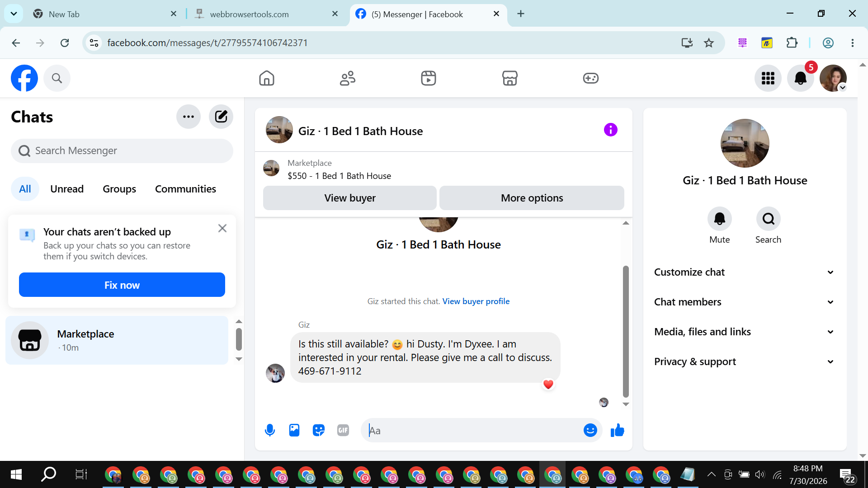
Task: Attach a photo with the image icon
Action: [294, 431]
